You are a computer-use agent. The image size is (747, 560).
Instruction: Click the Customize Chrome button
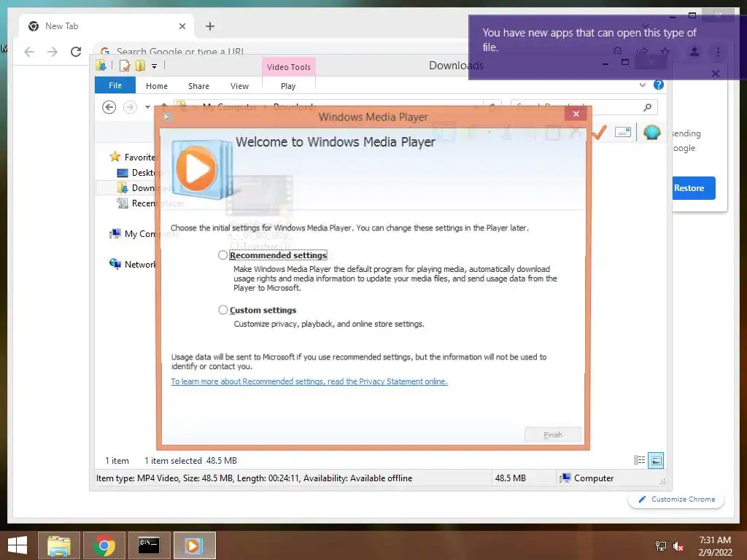[676, 499]
